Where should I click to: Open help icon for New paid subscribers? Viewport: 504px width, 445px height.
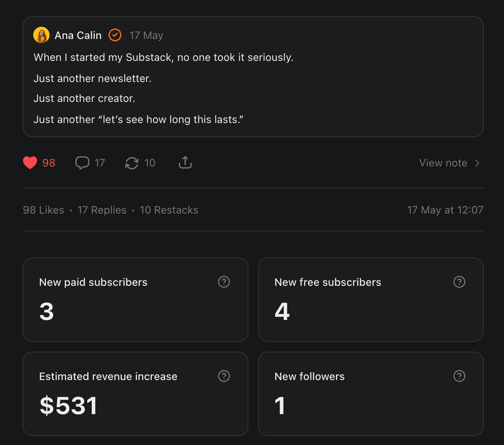pyautogui.click(x=224, y=282)
